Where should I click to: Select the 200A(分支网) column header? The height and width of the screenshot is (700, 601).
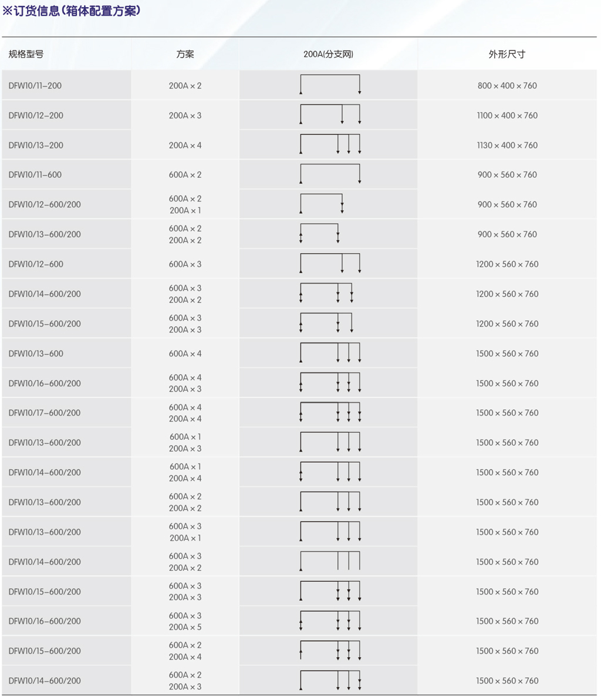click(329, 54)
